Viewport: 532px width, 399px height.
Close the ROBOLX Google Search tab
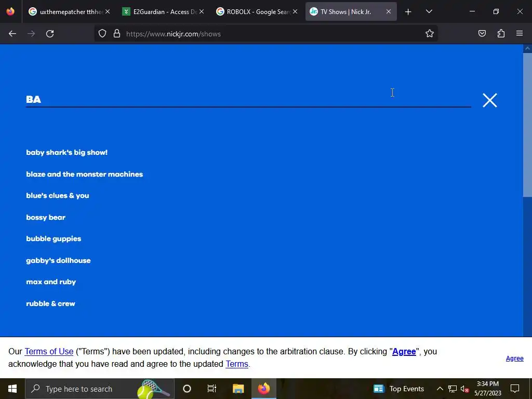pyautogui.click(x=295, y=11)
